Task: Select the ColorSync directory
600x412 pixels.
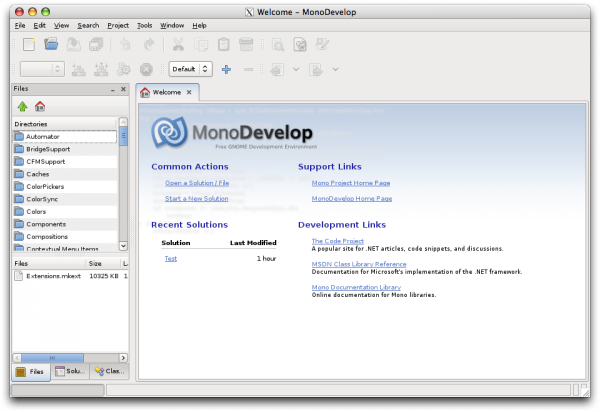Action: tap(65, 199)
